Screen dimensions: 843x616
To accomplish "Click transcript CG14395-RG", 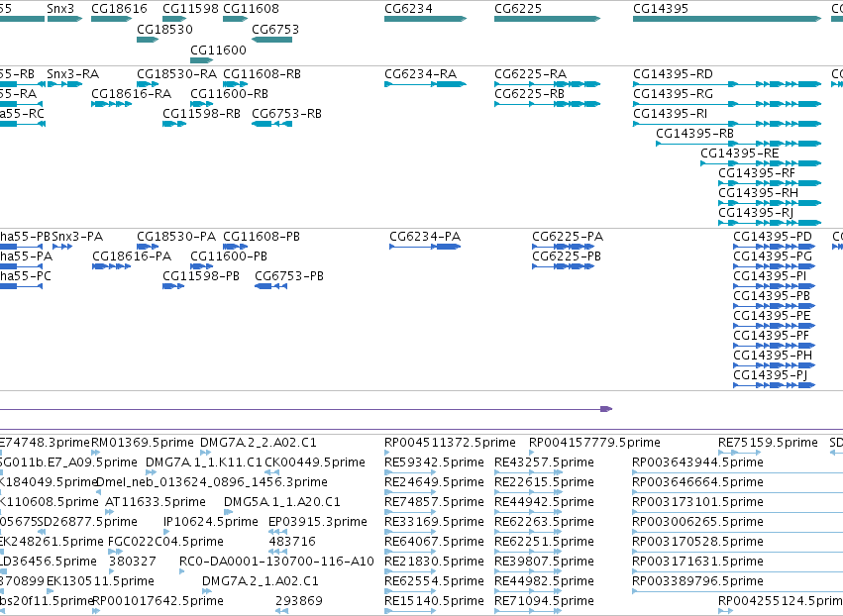I will pyautogui.click(x=727, y=104).
